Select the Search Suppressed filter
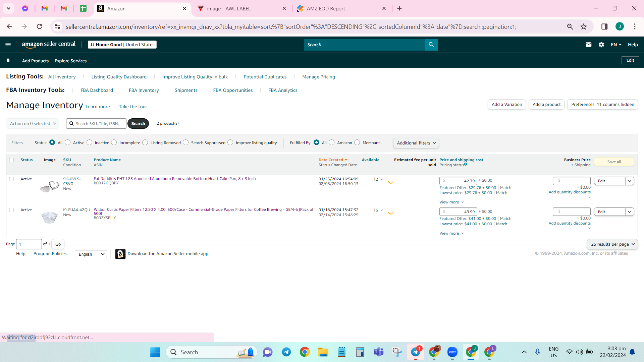The image size is (644, 362). [x=186, y=142]
